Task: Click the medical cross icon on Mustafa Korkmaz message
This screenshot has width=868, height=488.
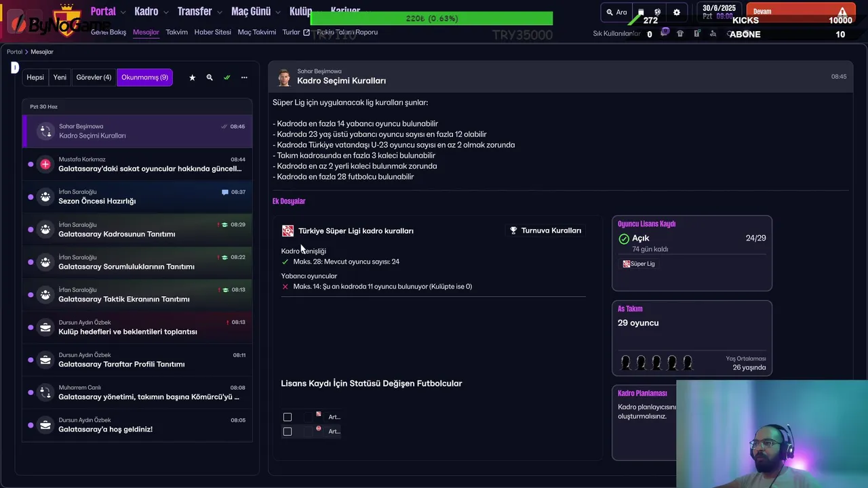Action: tap(45, 164)
